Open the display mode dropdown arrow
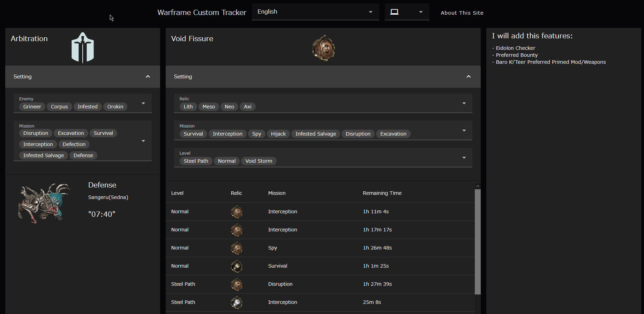The image size is (644, 314). (421, 12)
